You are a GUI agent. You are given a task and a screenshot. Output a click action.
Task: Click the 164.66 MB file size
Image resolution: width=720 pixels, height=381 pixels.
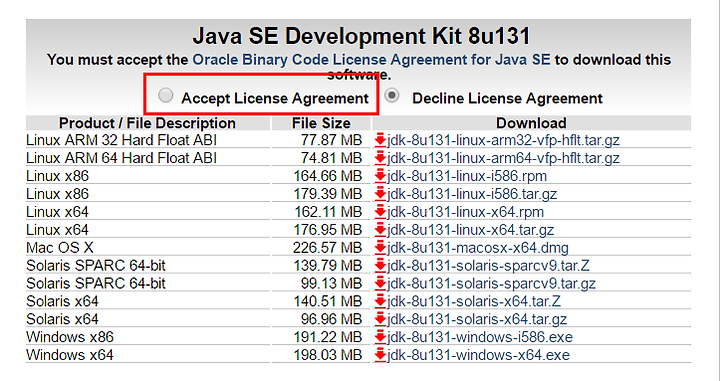328,176
